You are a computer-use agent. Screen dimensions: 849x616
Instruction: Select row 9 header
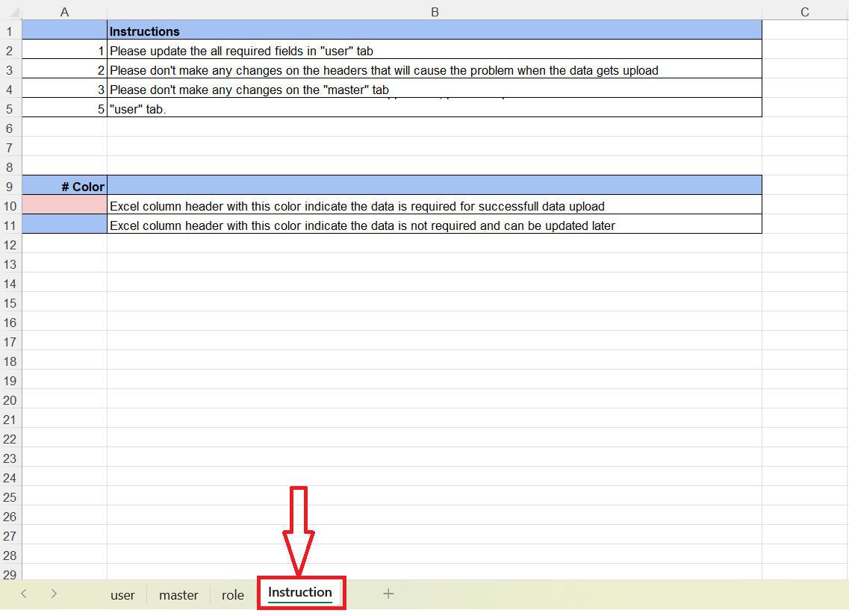[x=10, y=187]
